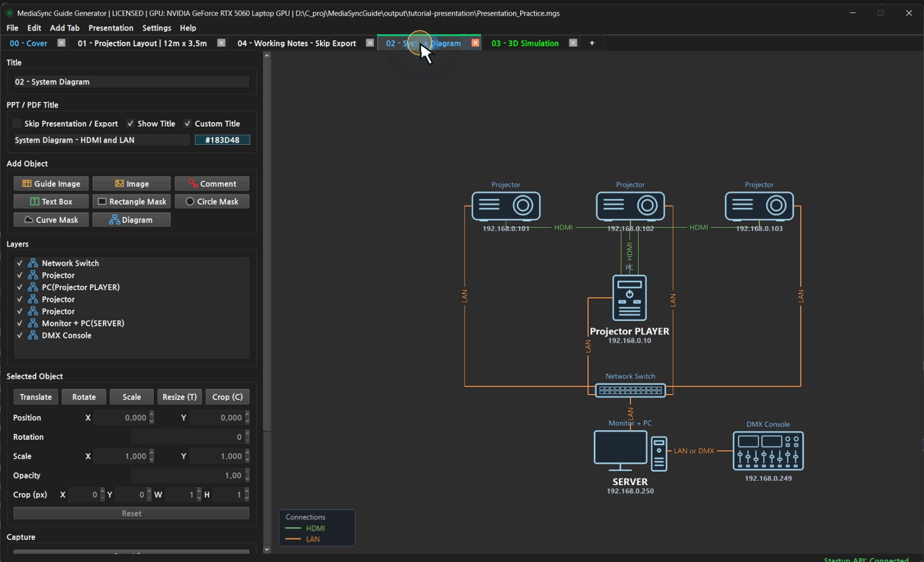This screenshot has height=562, width=924.
Task: Open the #183D48 title color swatch
Action: tap(222, 140)
